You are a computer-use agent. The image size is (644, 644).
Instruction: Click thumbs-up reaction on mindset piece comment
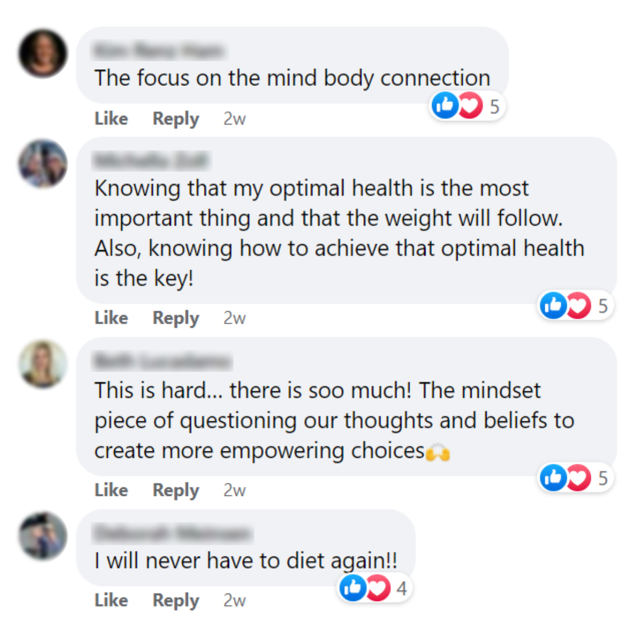pos(553,478)
